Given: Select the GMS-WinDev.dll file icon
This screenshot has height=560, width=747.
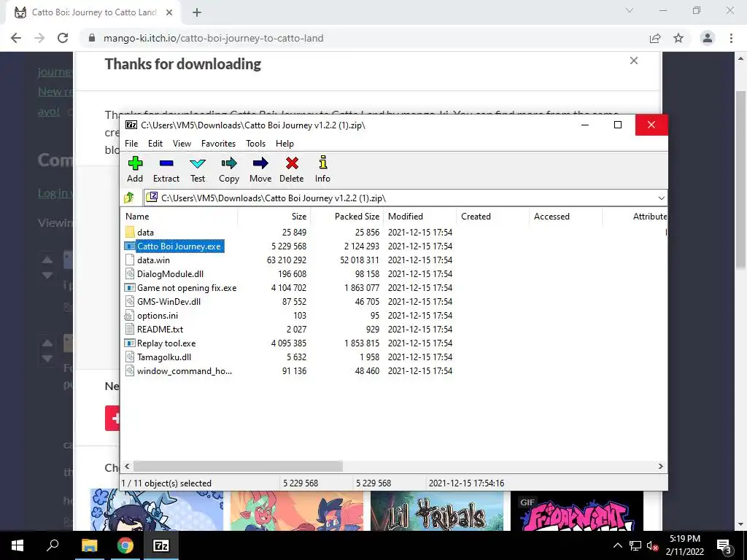Looking at the screenshot, I should tap(130, 301).
